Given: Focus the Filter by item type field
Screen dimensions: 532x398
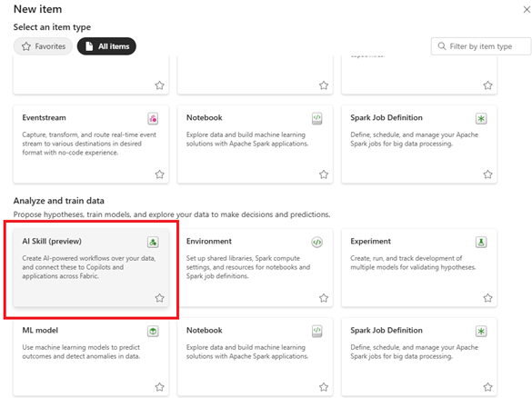Looking at the screenshot, I should tap(481, 46).
